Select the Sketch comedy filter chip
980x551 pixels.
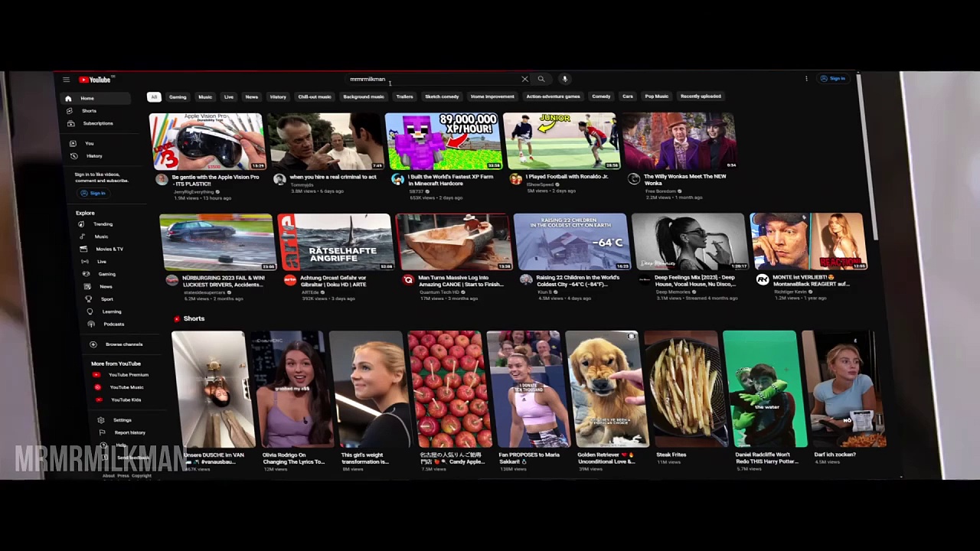click(x=442, y=97)
